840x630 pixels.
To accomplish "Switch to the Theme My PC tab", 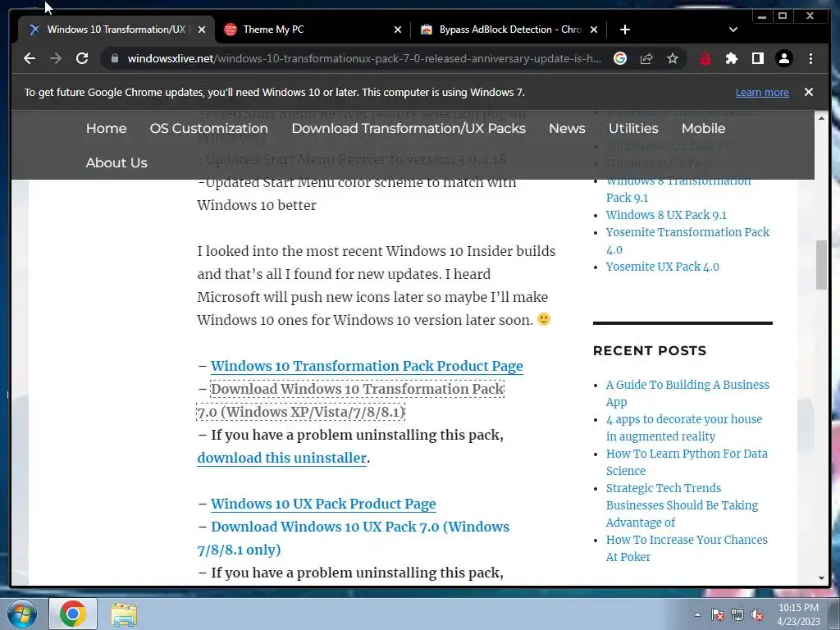I will [x=313, y=30].
